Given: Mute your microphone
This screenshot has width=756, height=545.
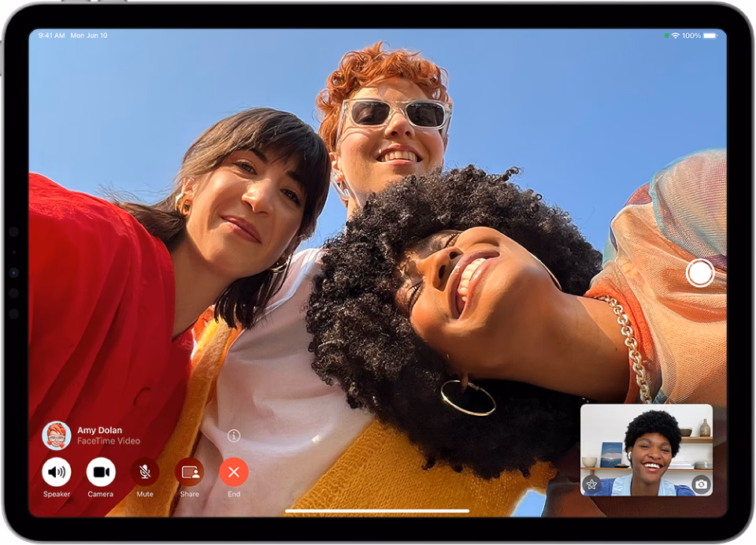Looking at the screenshot, I should pos(145,473).
